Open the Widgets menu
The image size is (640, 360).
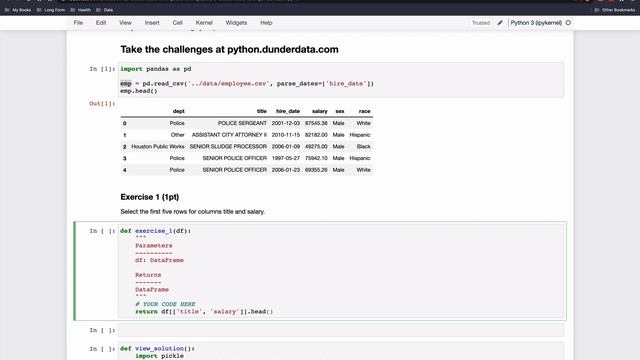coord(236,23)
